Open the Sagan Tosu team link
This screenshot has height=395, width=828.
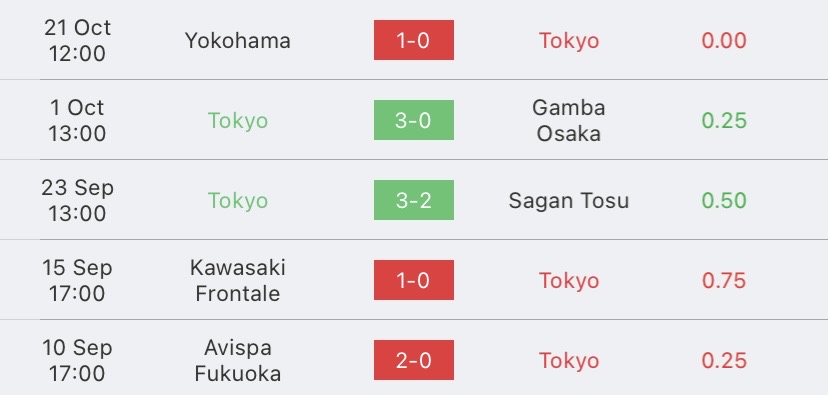(x=569, y=201)
